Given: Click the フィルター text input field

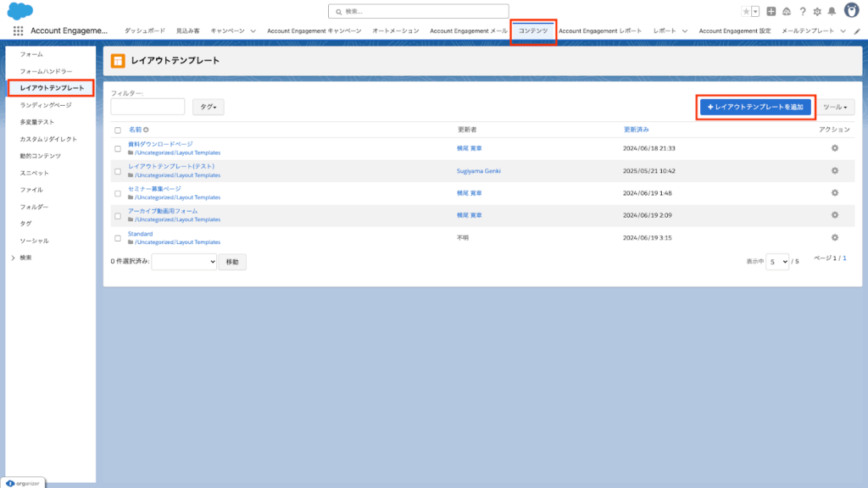Looking at the screenshot, I should click(147, 107).
